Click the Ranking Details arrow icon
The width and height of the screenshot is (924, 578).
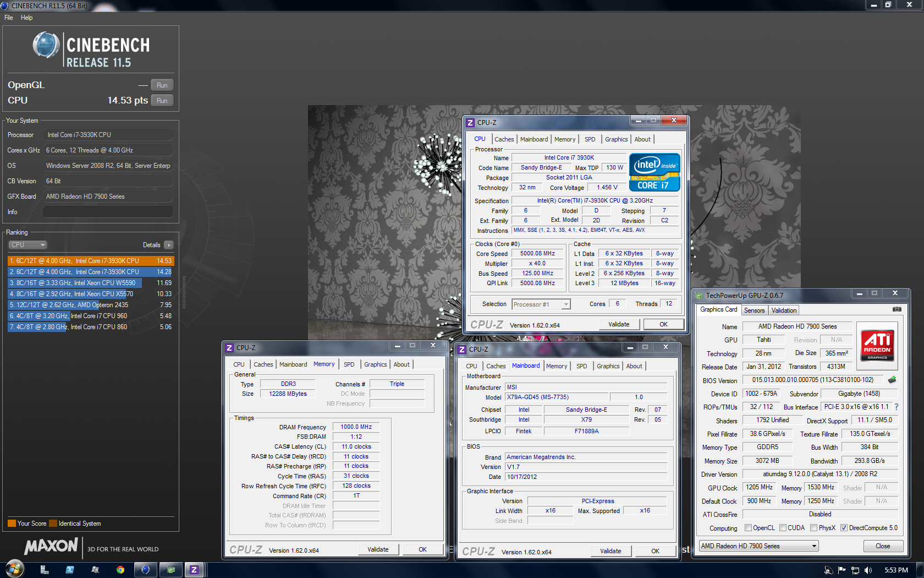click(x=168, y=245)
